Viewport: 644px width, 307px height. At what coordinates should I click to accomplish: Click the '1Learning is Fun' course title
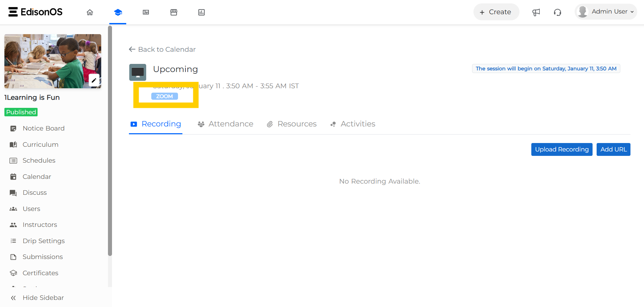click(32, 97)
